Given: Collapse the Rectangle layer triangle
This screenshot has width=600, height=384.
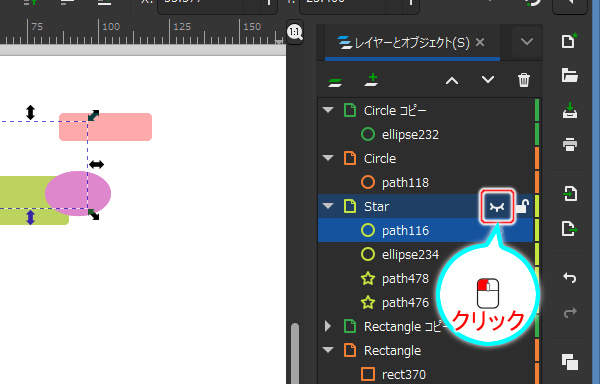Looking at the screenshot, I should point(328,350).
